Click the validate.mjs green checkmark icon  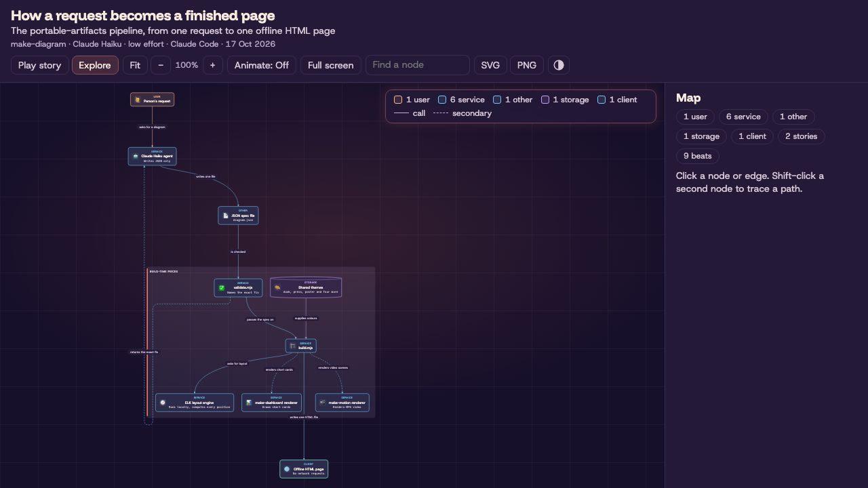click(221, 288)
